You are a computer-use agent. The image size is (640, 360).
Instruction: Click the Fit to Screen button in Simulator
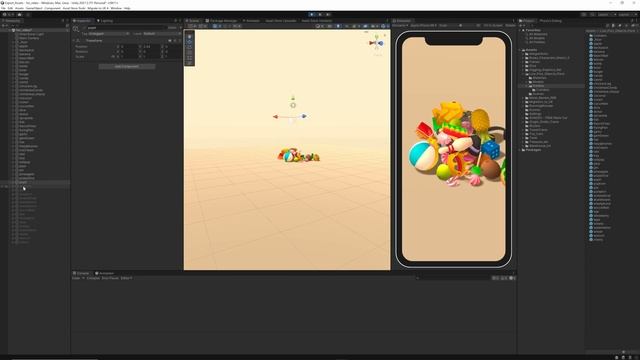coord(493,25)
